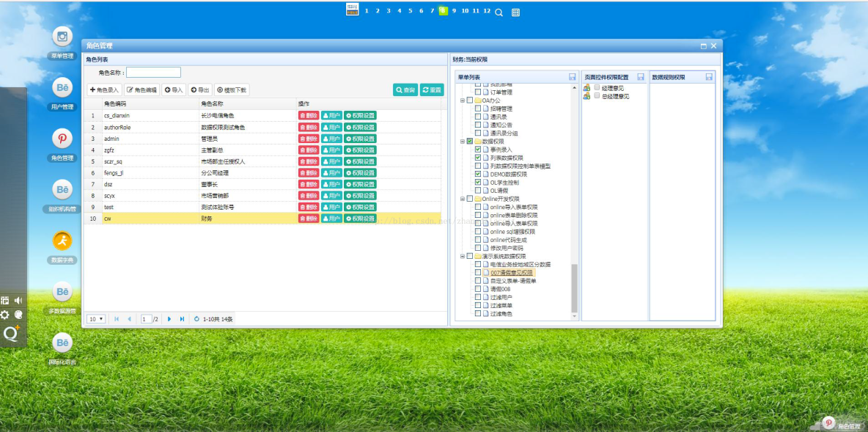This screenshot has height=432, width=868.
Task: Switch to desktop 12 in top bar
Action: click(x=487, y=10)
